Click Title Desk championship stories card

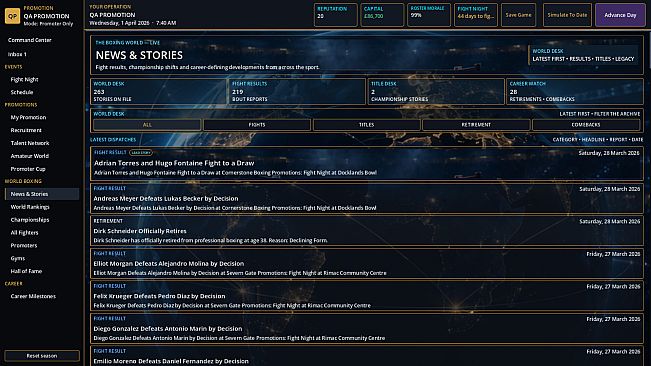pos(436,91)
